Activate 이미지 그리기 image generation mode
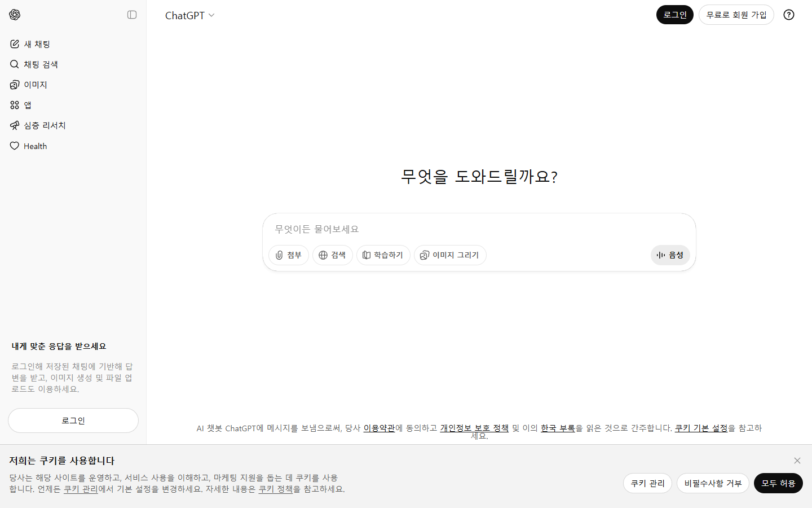This screenshot has height=508, width=812. coord(450,255)
